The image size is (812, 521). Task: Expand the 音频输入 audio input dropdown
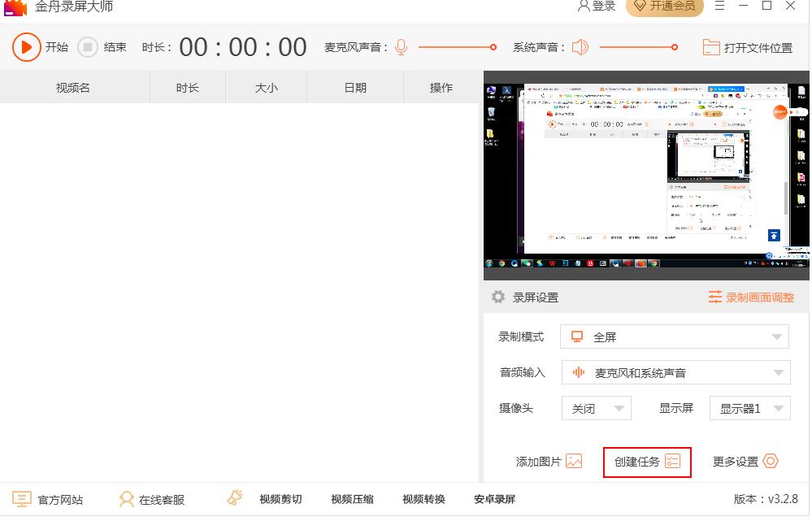pos(777,373)
